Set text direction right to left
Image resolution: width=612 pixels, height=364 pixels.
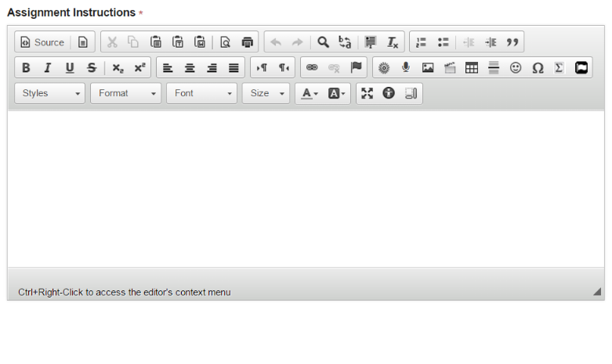284,68
